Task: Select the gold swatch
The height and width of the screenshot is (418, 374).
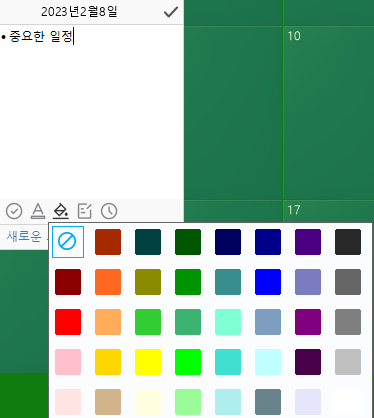Action: tap(108, 362)
